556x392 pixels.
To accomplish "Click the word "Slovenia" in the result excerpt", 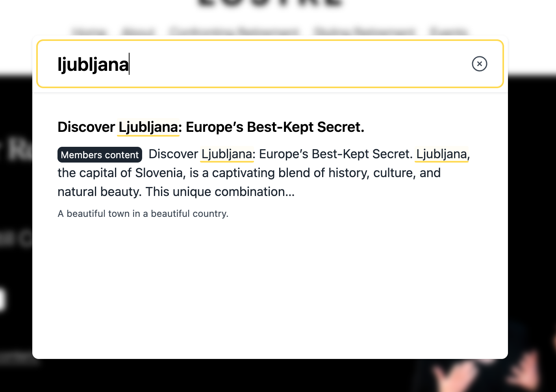I will click(x=160, y=173).
